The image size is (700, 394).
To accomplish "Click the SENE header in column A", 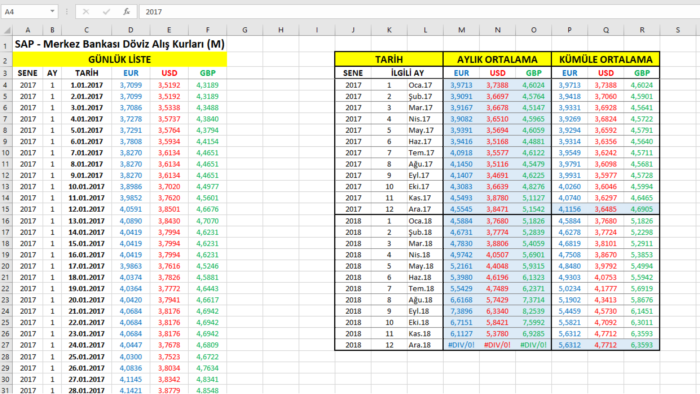I will [28, 73].
